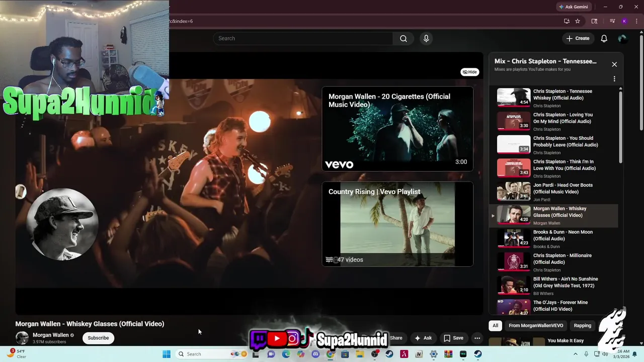
Task: Open Windows notification center bell
Action: pyautogui.click(x=635, y=354)
